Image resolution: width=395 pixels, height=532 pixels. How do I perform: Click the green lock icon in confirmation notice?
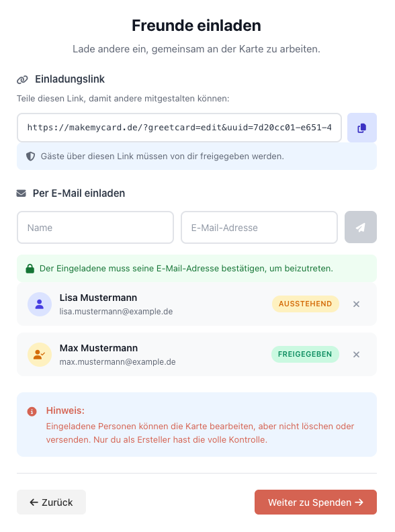click(30, 269)
